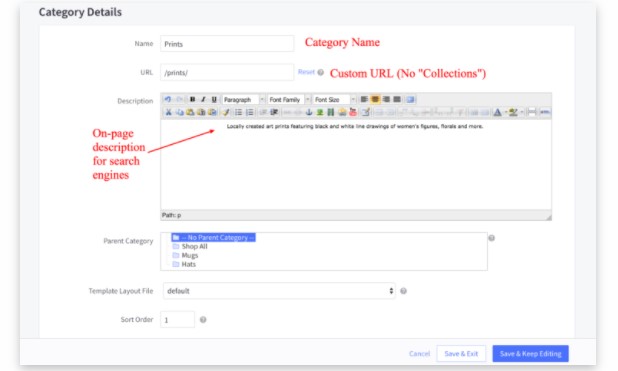This screenshot has height=371, width=618.
Task: Toggle underline formatting in the editor
Action: (214, 99)
